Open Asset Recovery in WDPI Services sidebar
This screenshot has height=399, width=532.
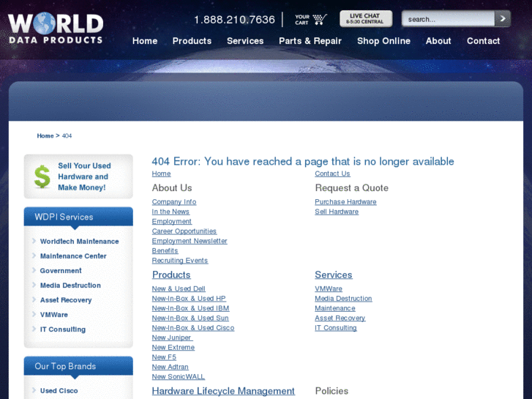[x=66, y=300]
